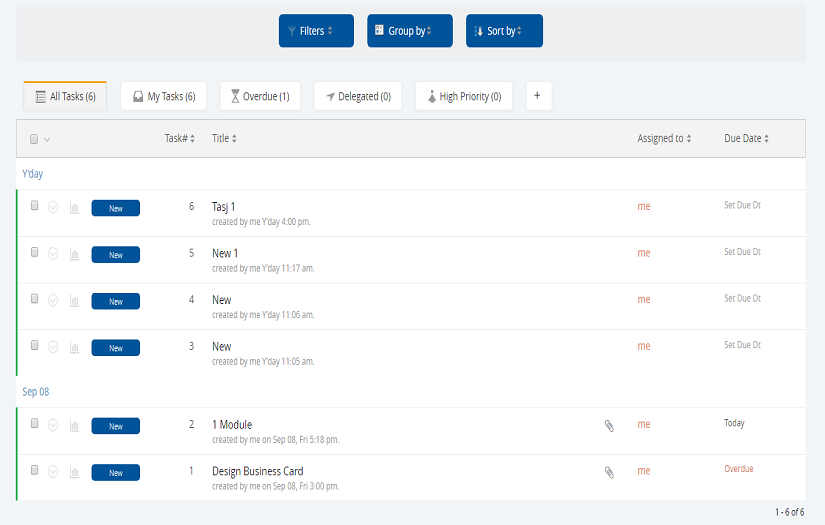This screenshot has height=525, width=825.
Task: Click the New status badge for task 4
Action: (x=116, y=301)
